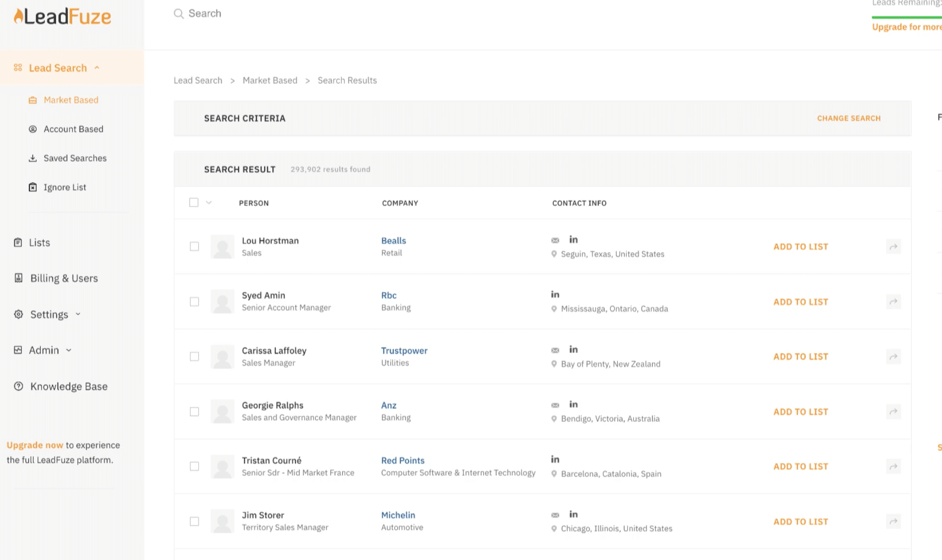This screenshot has width=942, height=560.
Task: Open Account Based search
Action: point(74,129)
